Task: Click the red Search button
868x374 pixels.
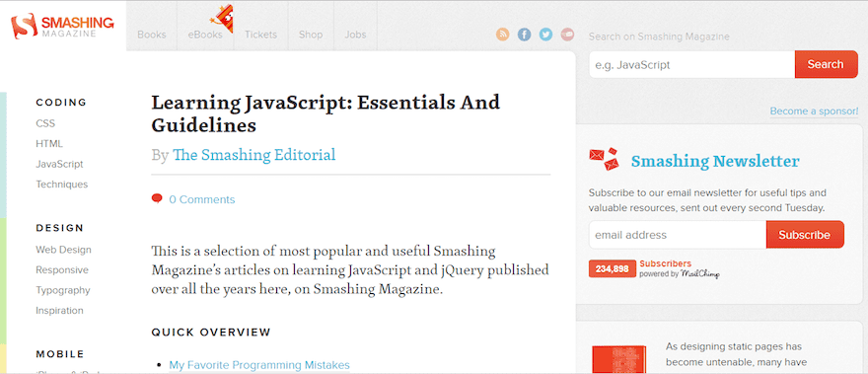Action: click(826, 64)
